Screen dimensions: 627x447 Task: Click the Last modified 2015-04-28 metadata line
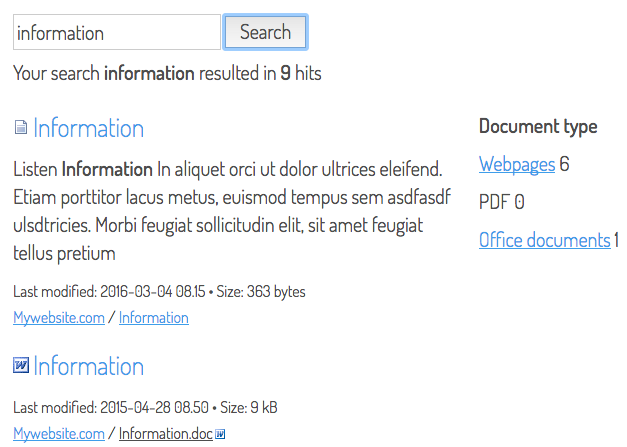tap(145, 408)
